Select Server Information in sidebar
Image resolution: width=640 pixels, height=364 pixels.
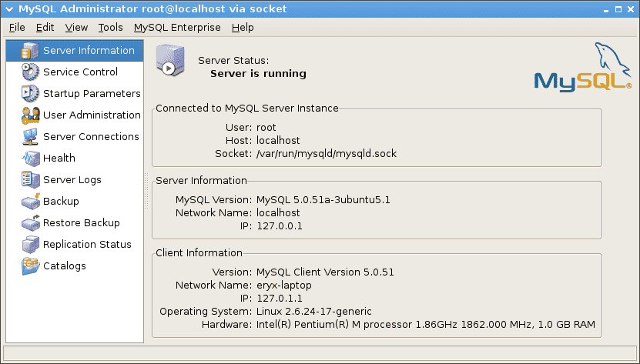tap(75, 51)
